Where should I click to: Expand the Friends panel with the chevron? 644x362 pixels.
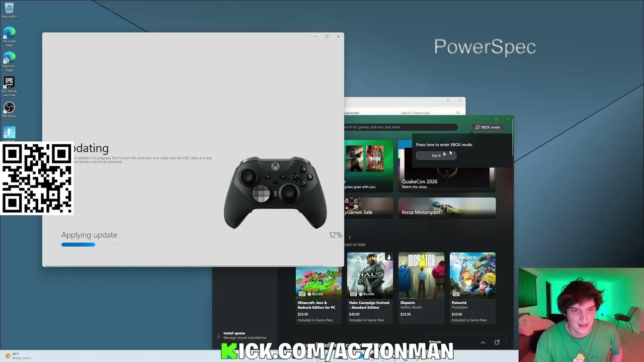pyautogui.click(x=483, y=342)
